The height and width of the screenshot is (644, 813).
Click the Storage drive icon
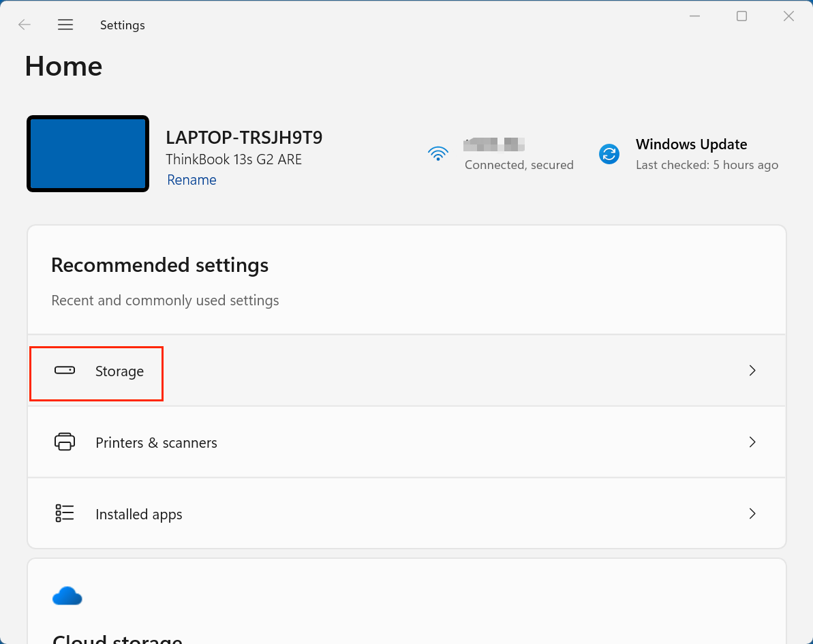(65, 371)
